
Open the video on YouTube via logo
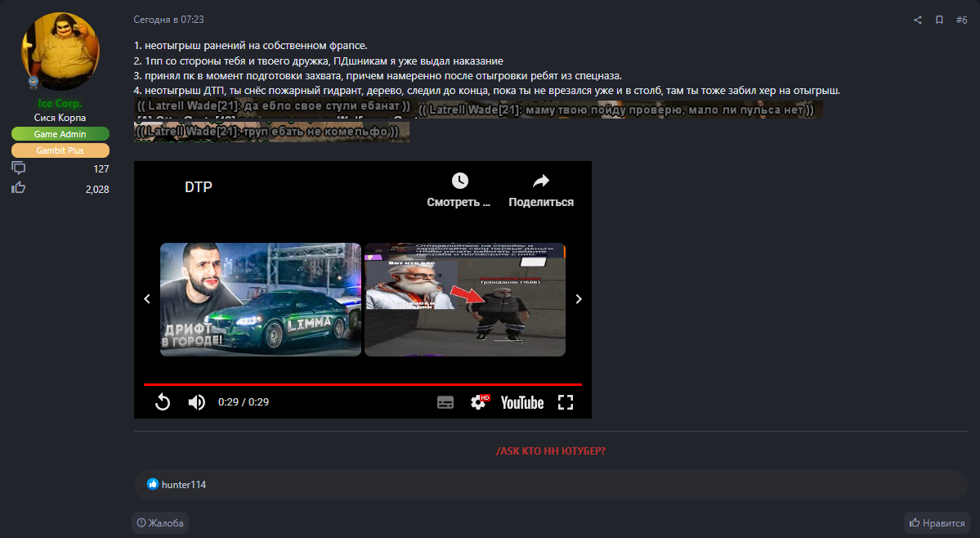[x=522, y=402]
